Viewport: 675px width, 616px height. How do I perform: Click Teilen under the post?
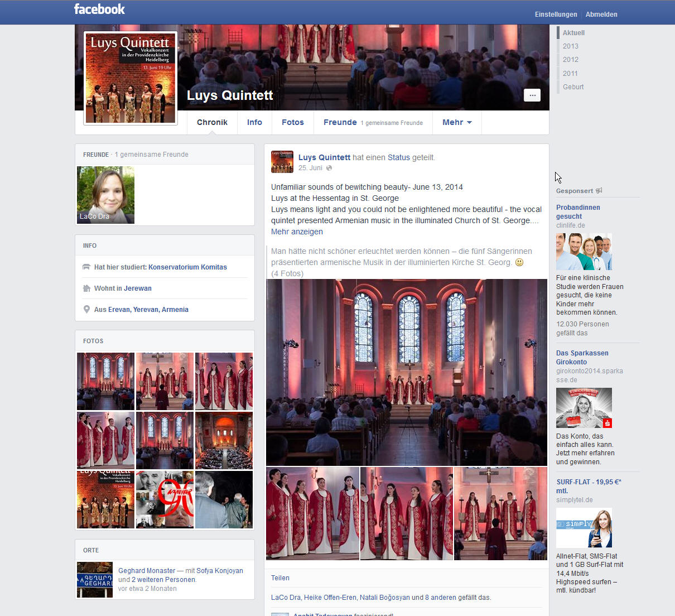point(280,578)
